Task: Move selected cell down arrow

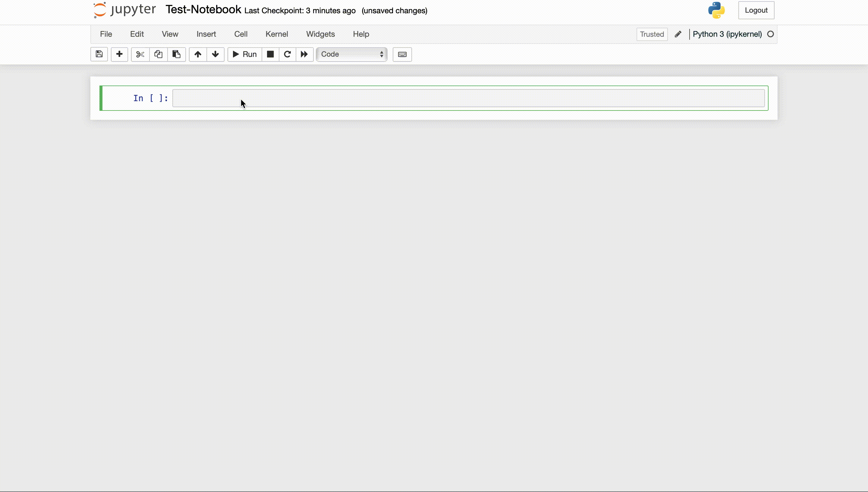Action: pos(215,54)
